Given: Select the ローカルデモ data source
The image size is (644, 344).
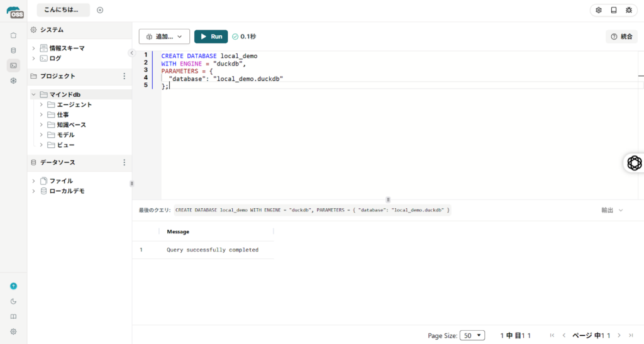Looking at the screenshot, I should pos(67,191).
